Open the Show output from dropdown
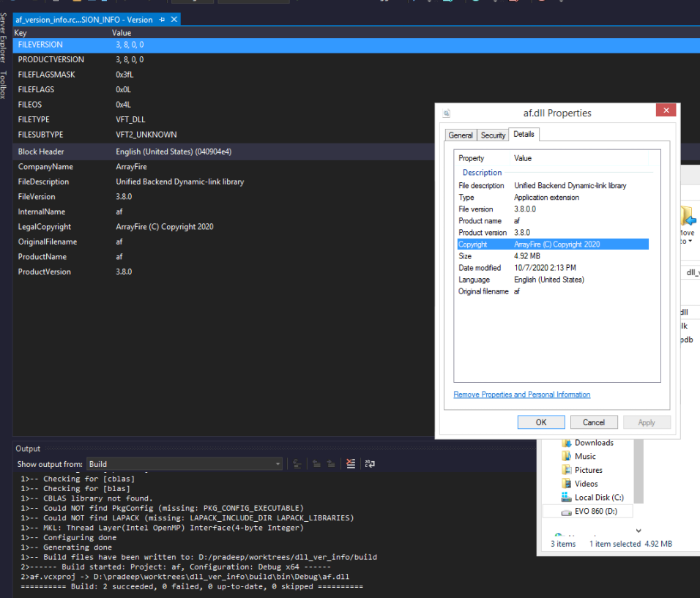This screenshot has width=700, height=598. (x=185, y=464)
